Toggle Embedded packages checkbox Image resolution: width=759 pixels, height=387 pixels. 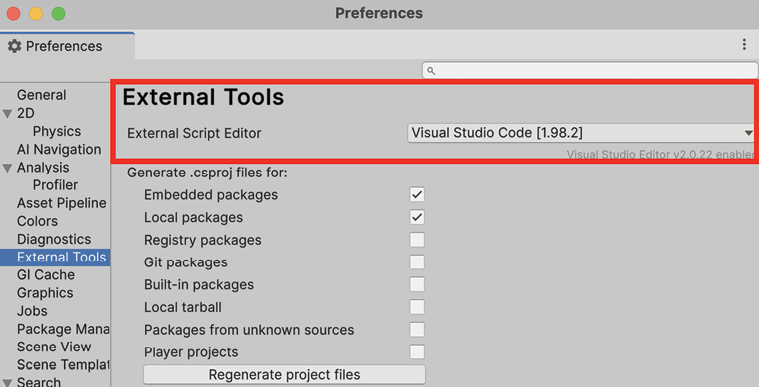click(417, 195)
